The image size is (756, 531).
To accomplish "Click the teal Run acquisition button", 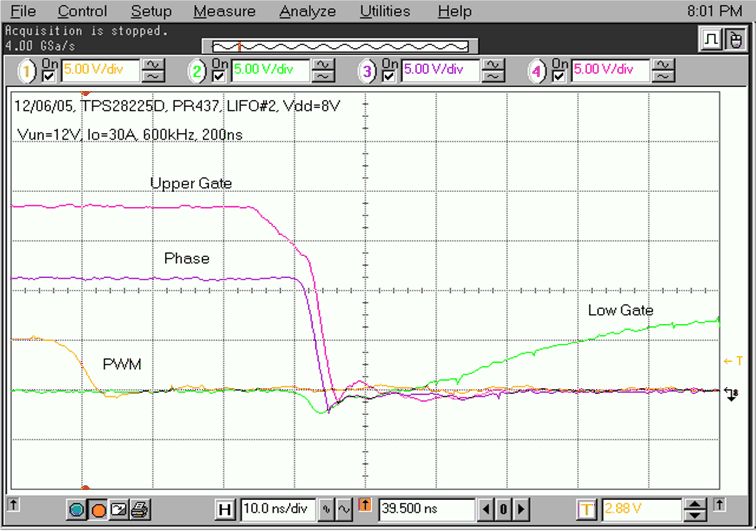I will pyautogui.click(x=77, y=509).
